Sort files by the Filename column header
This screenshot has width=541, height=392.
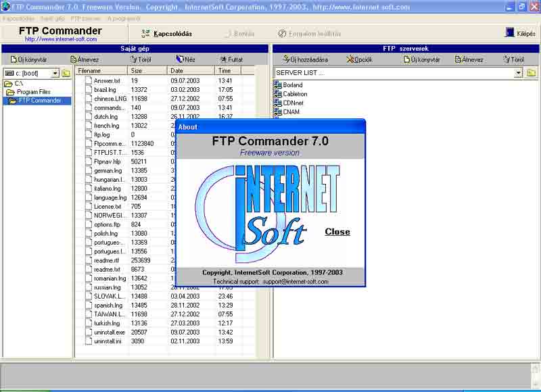pyautogui.click(x=102, y=71)
